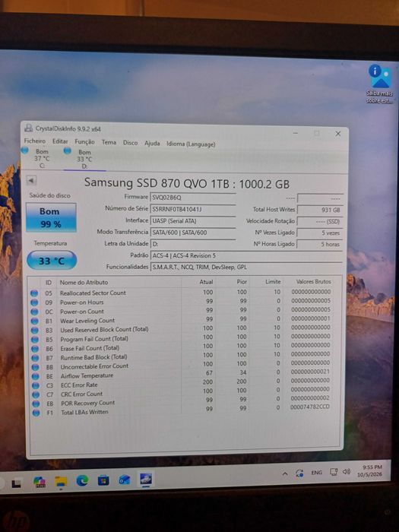Viewport: 399px width, 532px height.
Task: Select the ECC Error Rate attribute name
Action: coord(79,385)
